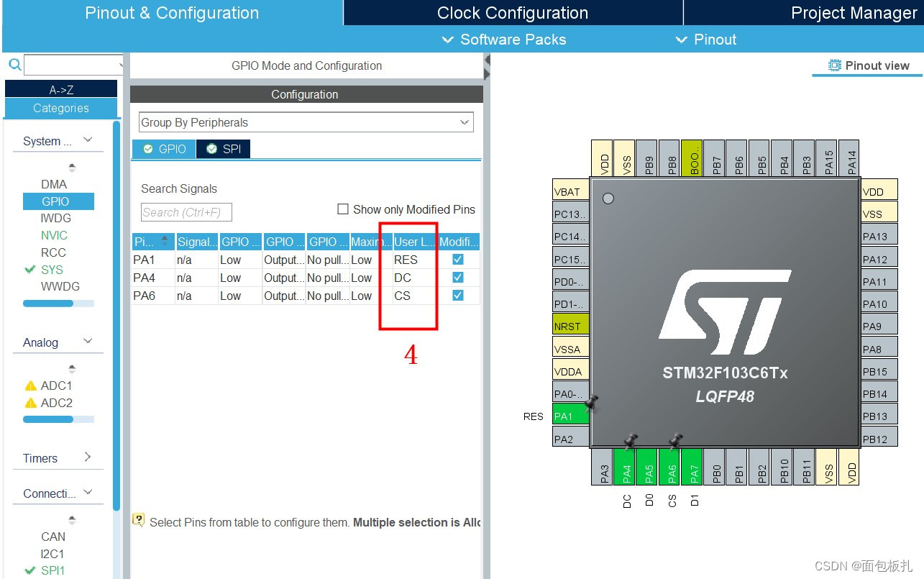This screenshot has width=924, height=579.
Task: Click the left sidebar vertical scrollbar
Action: click(116, 316)
